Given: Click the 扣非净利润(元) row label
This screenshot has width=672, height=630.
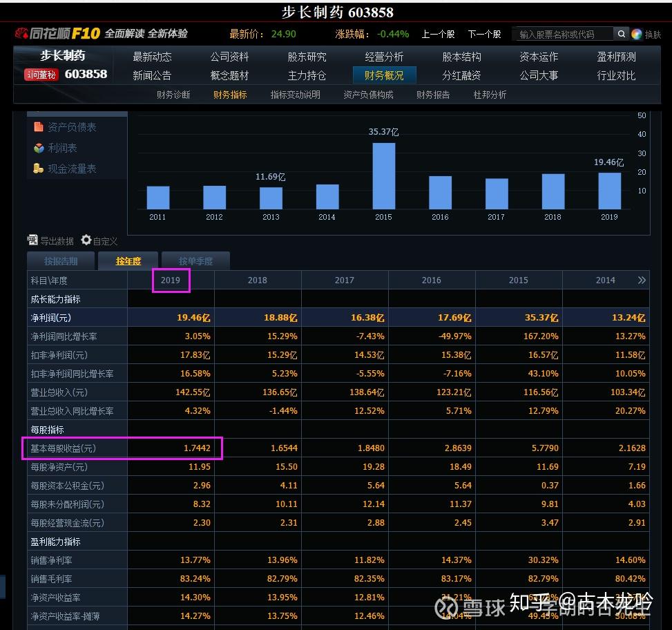Looking at the screenshot, I should point(59,355).
